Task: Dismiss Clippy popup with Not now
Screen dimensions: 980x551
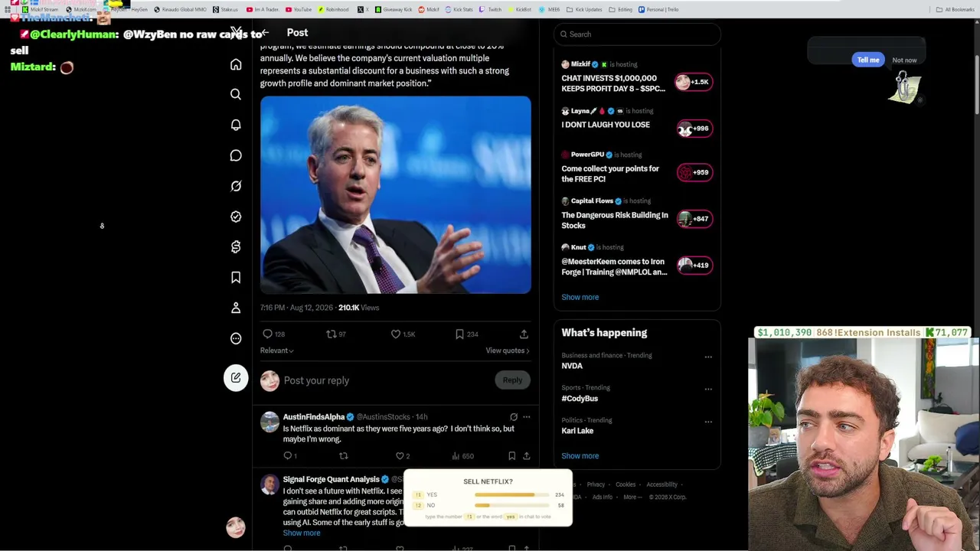Action: 904,60
